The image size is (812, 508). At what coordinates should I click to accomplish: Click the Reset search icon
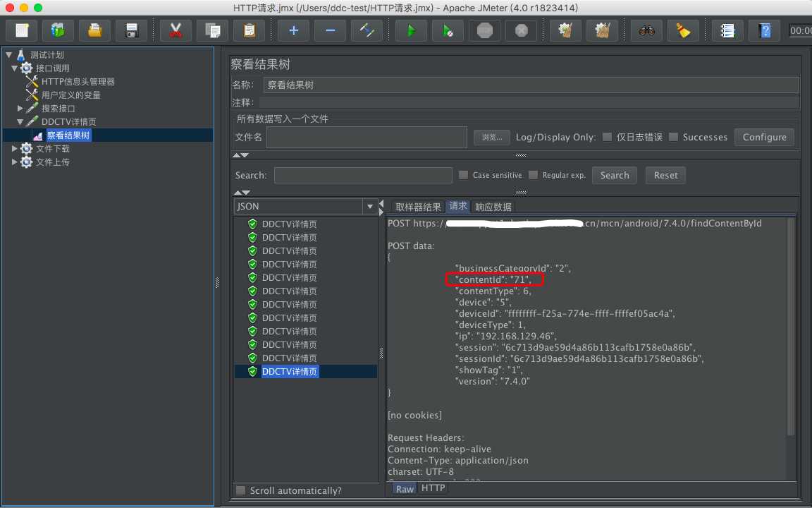(684, 30)
